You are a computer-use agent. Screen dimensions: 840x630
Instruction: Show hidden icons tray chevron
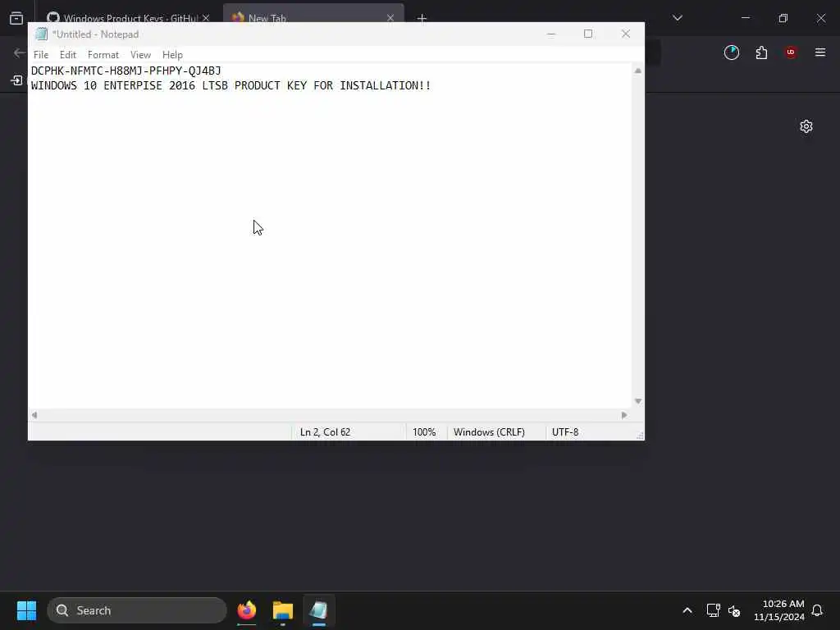click(x=687, y=610)
